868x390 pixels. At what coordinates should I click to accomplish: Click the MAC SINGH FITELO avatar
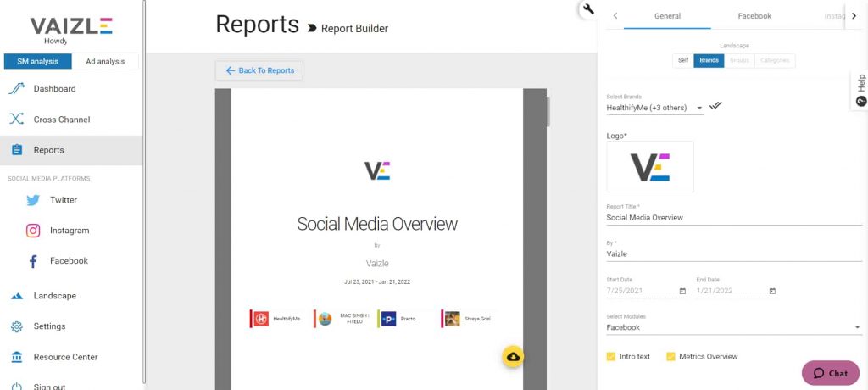coord(325,319)
